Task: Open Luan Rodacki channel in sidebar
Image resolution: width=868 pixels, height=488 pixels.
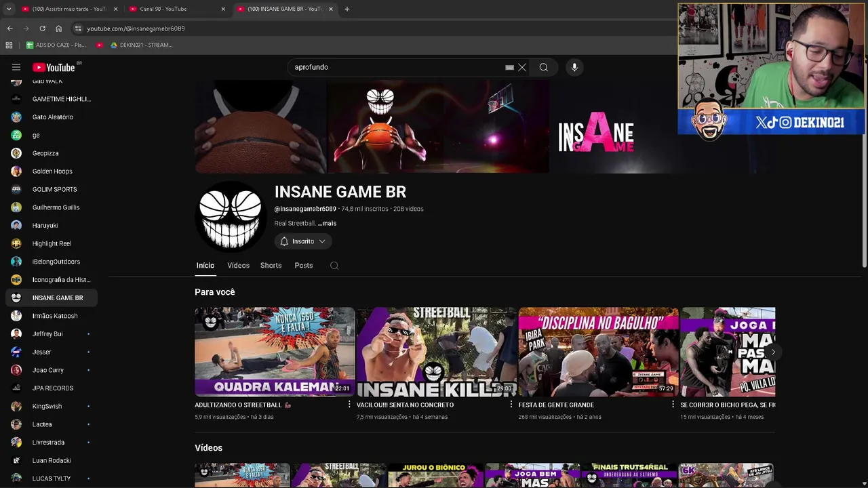Action: pyautogui.click(x=52, y=460)
